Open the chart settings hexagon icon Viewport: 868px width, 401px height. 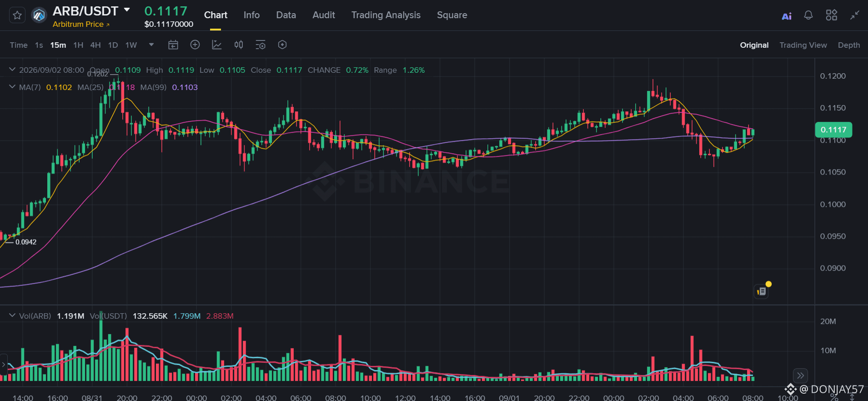(x=282, y=45)
